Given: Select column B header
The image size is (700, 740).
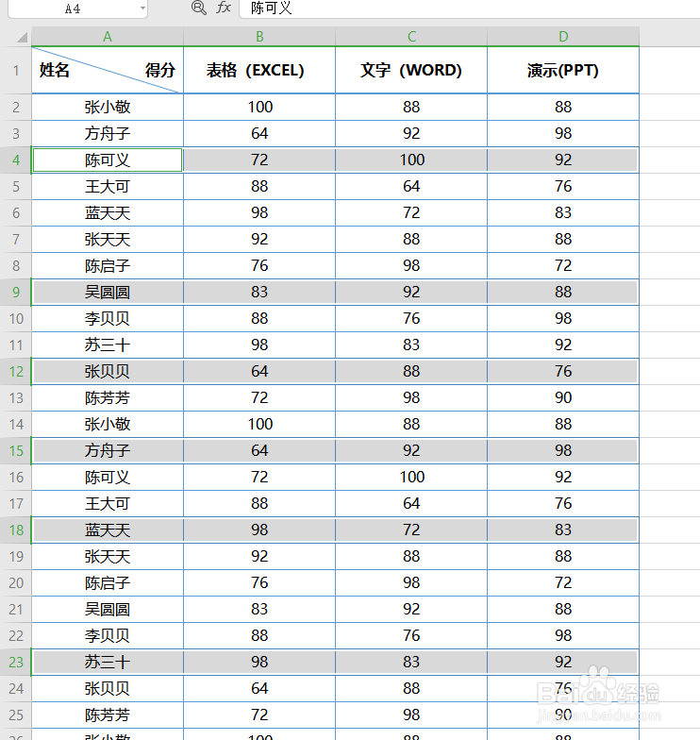Looking at the screenshot, I should coord(259,37).
